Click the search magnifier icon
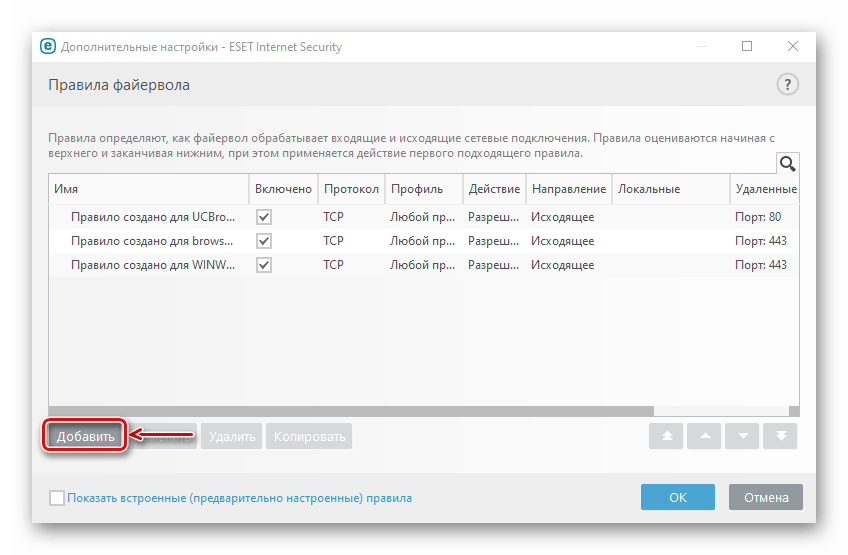 pyautogui.click(x=787, y=164)
